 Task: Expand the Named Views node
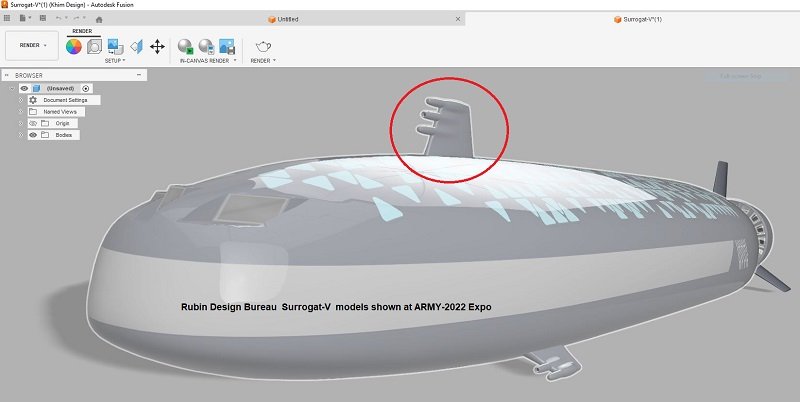(21, 112)
